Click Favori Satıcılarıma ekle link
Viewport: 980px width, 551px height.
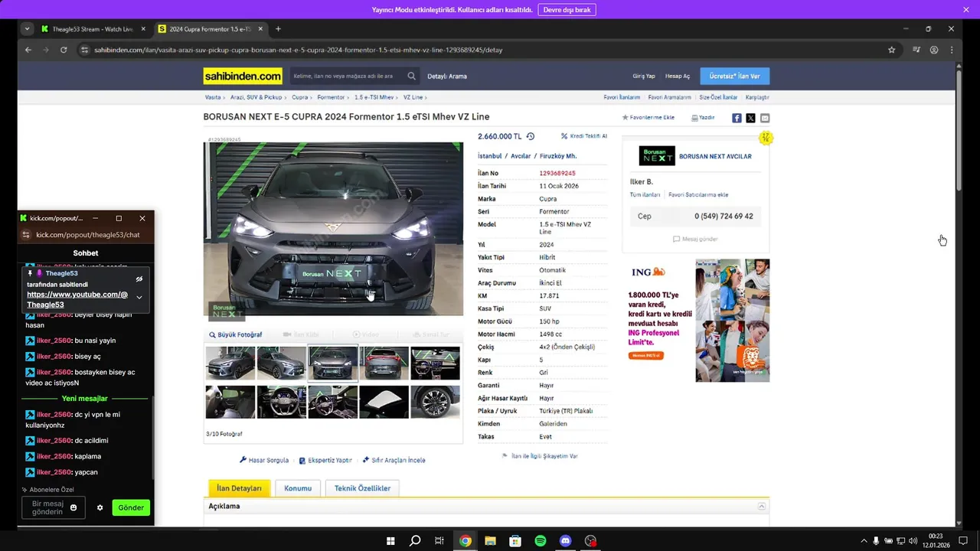point(698,195)
